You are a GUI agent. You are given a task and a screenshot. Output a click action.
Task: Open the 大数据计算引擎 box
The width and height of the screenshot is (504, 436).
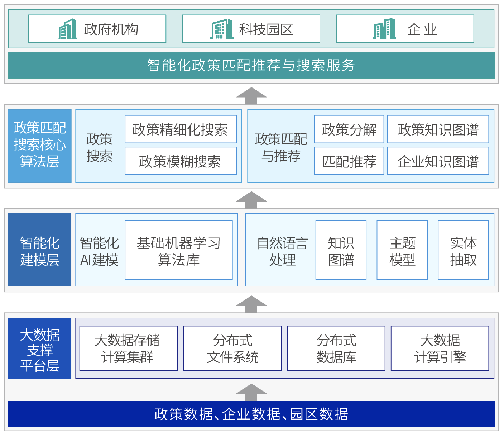pyautogui.click(x=440, y=348)
